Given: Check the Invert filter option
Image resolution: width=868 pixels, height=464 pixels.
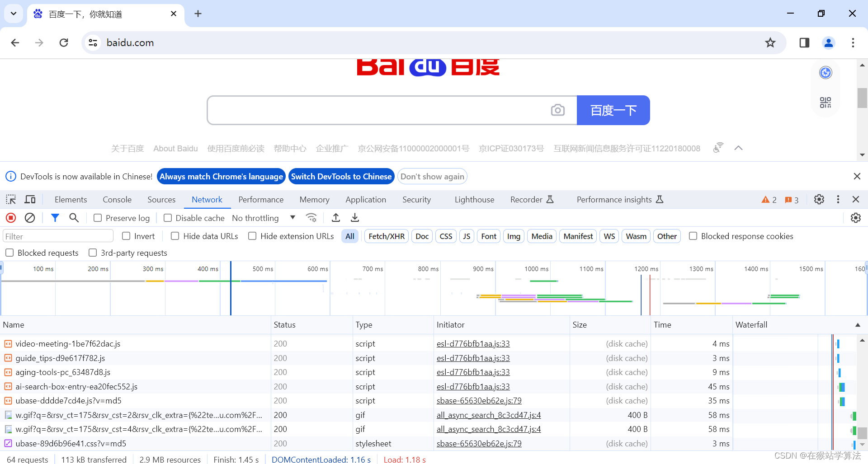Looking at the screenshot, I should [126, 236].
